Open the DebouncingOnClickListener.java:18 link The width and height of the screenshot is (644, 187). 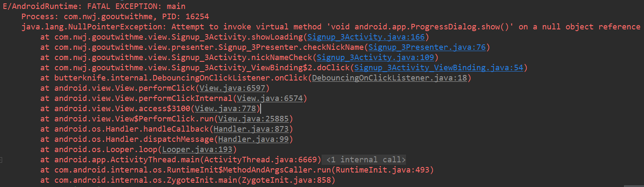[389, 78]
